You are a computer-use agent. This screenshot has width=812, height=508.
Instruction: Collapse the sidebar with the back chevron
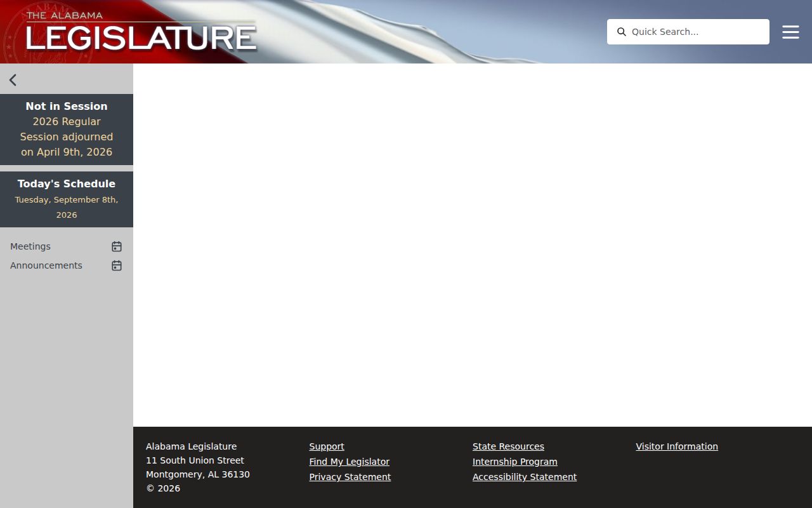[13, 80]
